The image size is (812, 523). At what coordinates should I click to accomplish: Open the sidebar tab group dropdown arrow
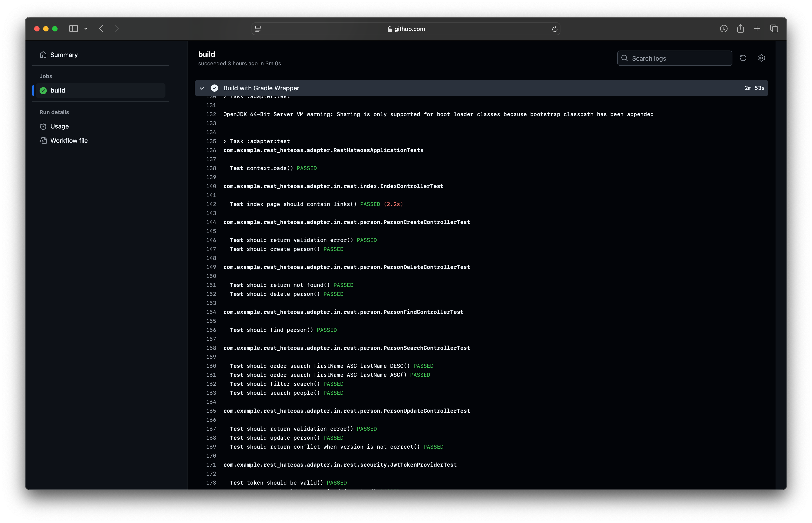(86, 29)
